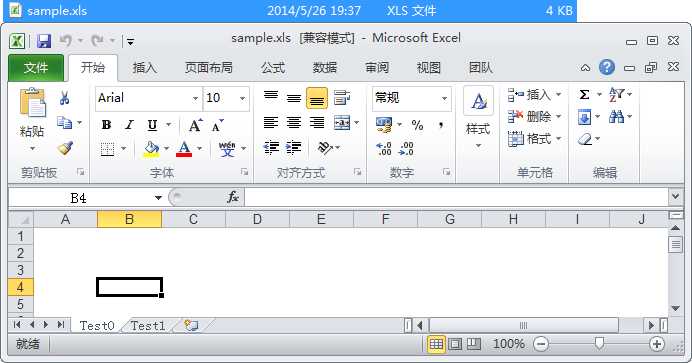Toggle Underline formatting
This screenshot has width=692, height=363.
(152, 125)
